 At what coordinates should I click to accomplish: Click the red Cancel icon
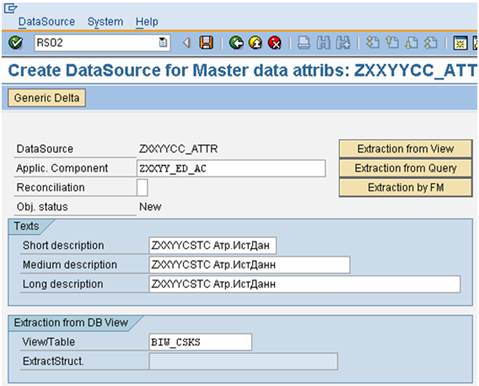pos(275,43)
